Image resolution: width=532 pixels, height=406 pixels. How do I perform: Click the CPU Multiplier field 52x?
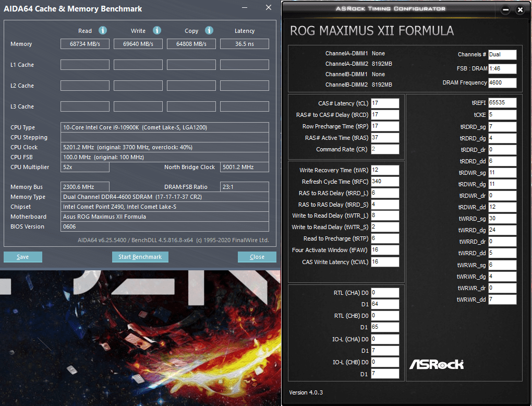pyautogui.click(x=85, y=167)
